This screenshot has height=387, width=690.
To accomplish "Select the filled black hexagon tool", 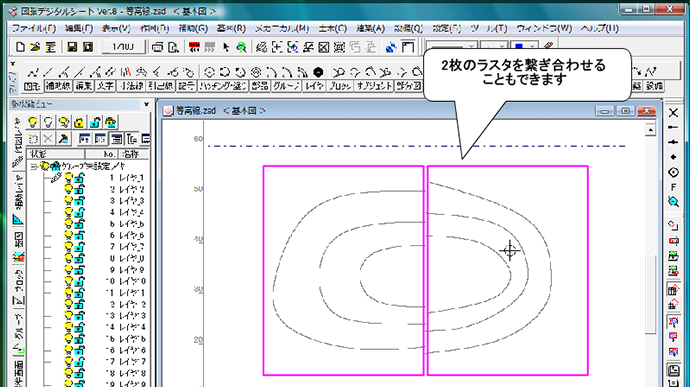I will click(318, 72).
